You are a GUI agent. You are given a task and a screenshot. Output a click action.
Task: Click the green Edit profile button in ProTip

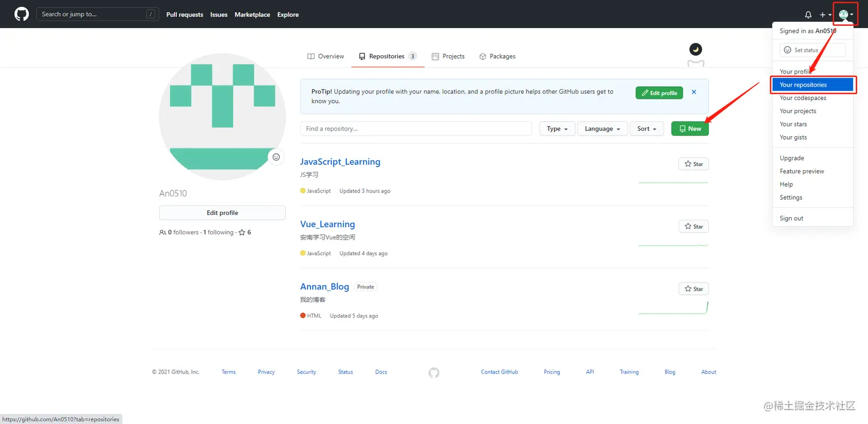click(659, 93)
